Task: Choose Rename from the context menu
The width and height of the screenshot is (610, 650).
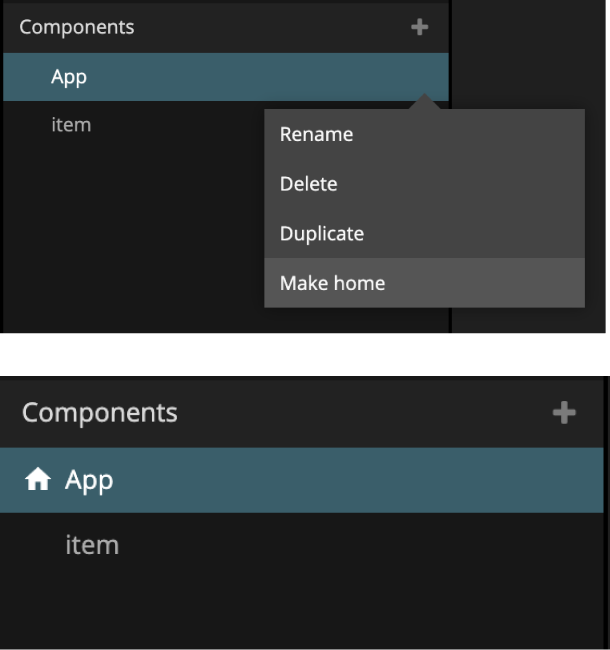Action: (x=316, y=134)
